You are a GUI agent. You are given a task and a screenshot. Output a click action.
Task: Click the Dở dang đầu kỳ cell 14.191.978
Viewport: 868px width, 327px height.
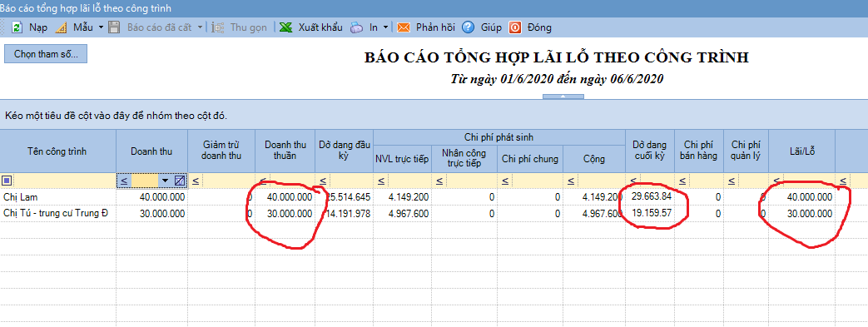click(345, 214)
